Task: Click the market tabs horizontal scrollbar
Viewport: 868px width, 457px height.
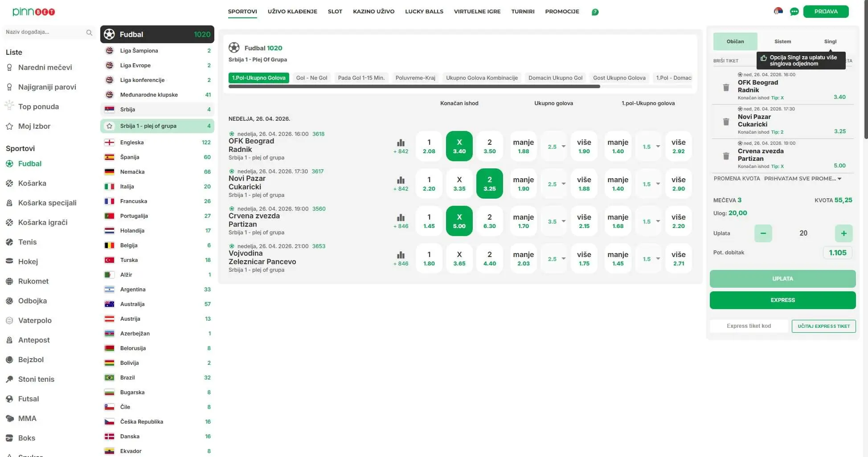Action: (x=414, y=86)
